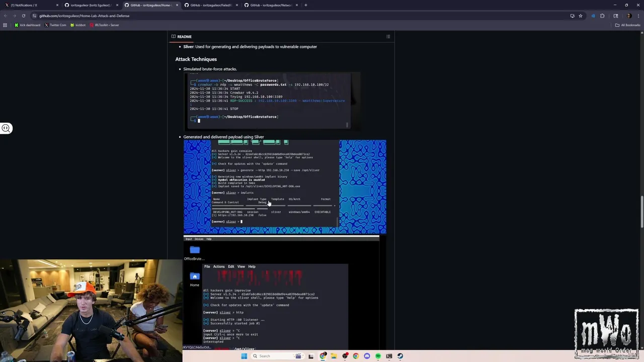Image resolution: width=644 pixels, height=362 pixels.
Task: Click the Task View icon in the taskbar
Action: tap(311, 356)
